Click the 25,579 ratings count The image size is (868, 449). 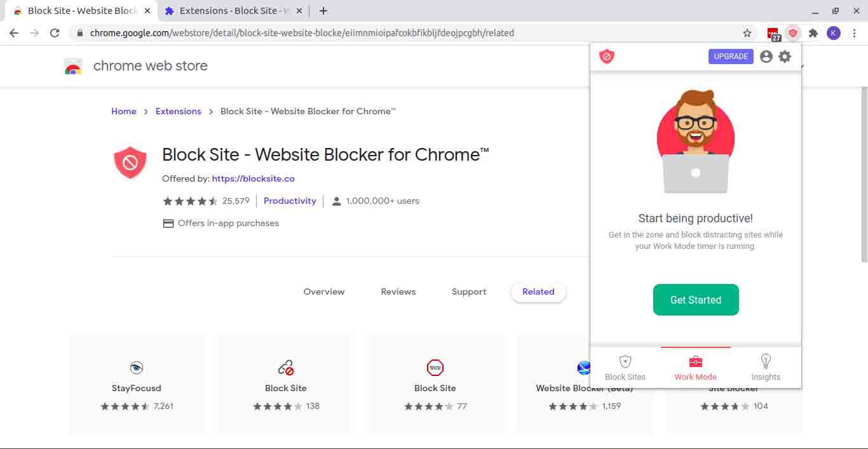point(236,201)
